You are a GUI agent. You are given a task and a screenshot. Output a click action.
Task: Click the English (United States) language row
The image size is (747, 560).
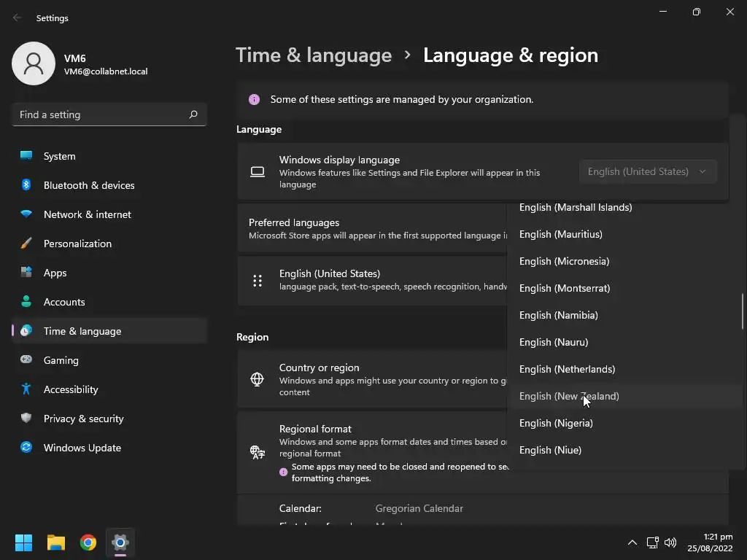click(x=372, y=281)
